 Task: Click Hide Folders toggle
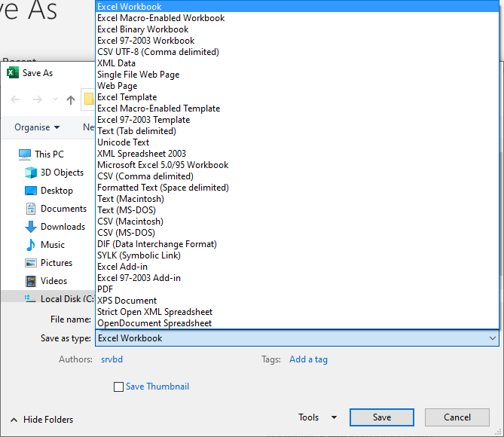[41, 420]
